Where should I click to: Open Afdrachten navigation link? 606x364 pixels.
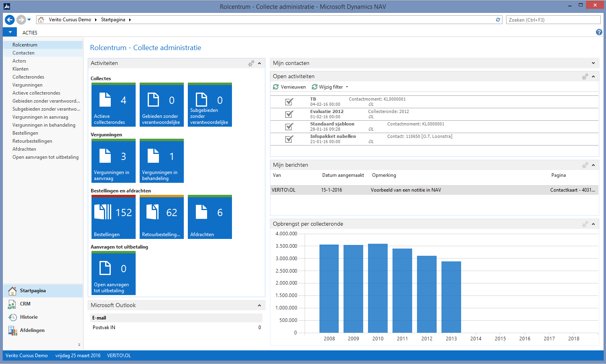[43, 149]
